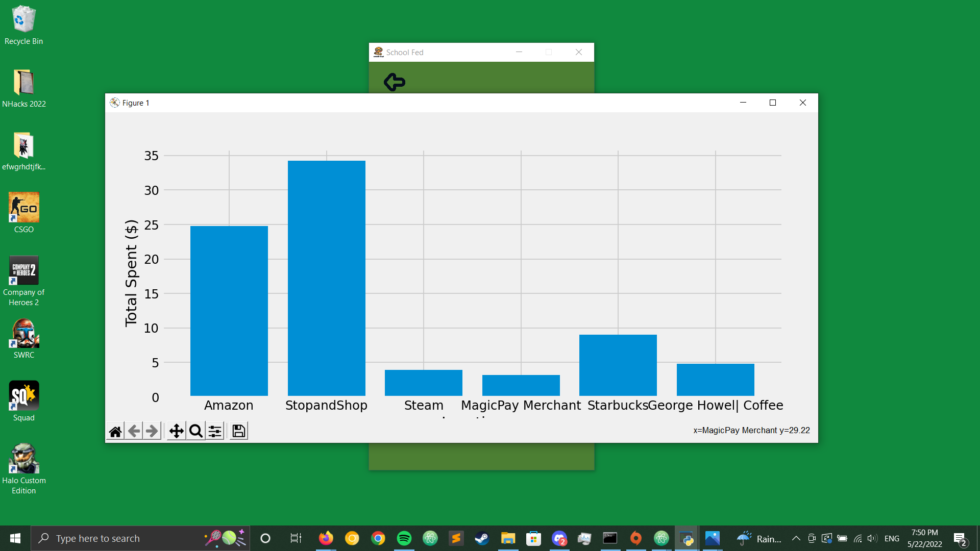The width and height of the screenshot is (980, 551).
Task: Click the back to previous view arrow
Action: click(134, 431)
